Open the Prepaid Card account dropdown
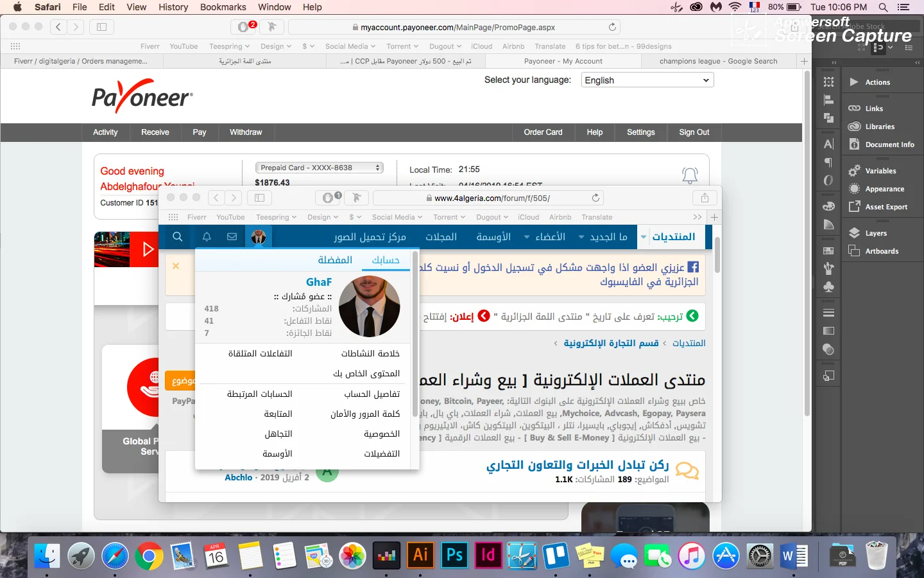924x578 pixels. click(320, 168)
